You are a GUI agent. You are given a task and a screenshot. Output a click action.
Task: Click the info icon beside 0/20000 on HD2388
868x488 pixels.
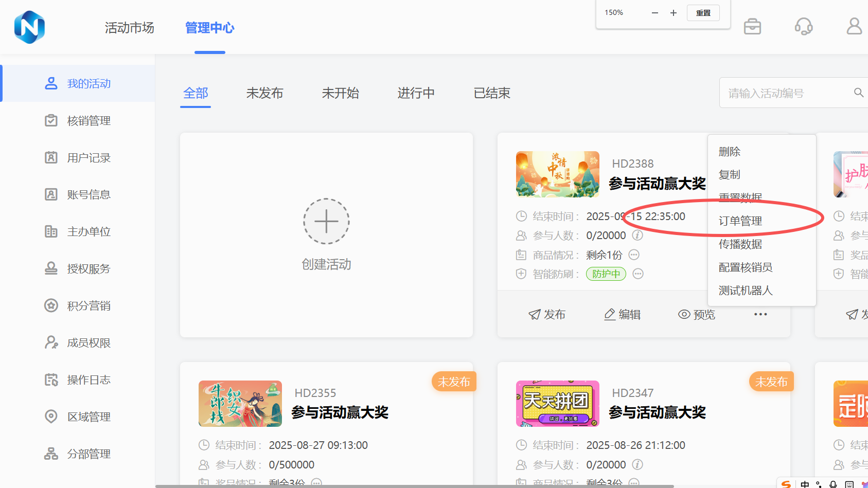point(637,236)
